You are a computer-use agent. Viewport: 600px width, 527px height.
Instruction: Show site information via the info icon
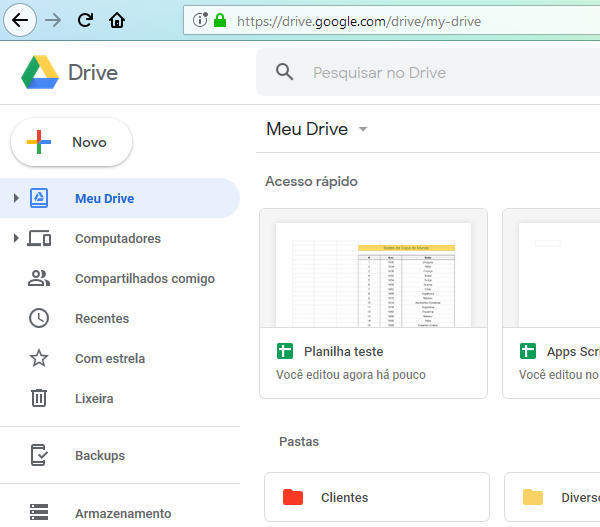pos(200,20)
